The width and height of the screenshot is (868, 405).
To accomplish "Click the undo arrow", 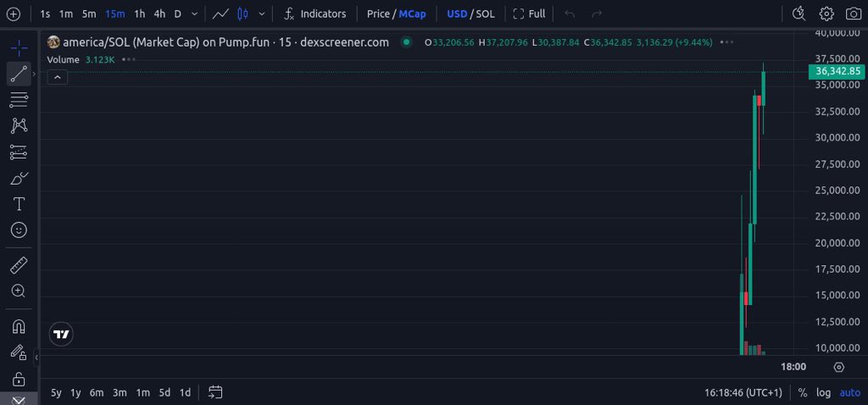I will pos(570,14).
